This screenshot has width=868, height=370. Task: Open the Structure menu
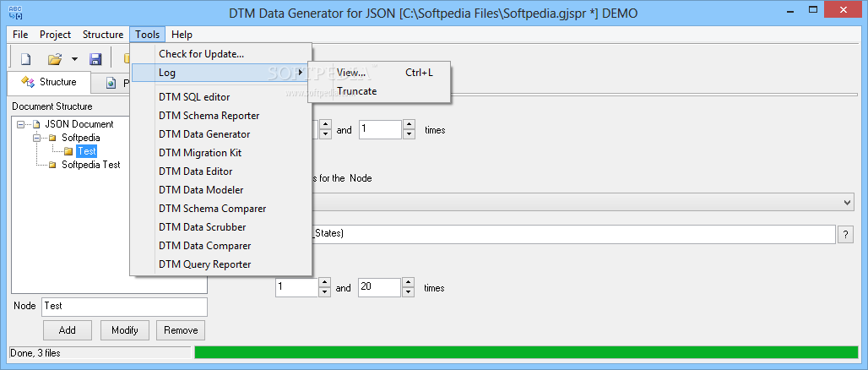click(x=103, y=35)
